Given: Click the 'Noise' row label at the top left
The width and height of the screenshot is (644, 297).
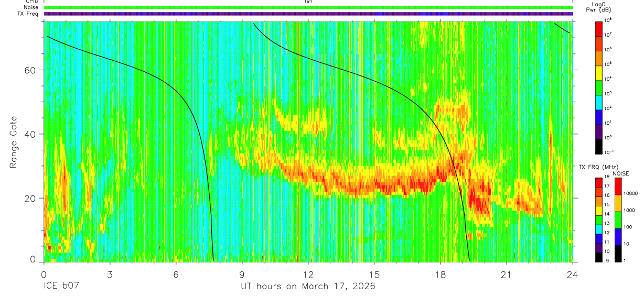Looking at the screenshot, I should 31,7.
